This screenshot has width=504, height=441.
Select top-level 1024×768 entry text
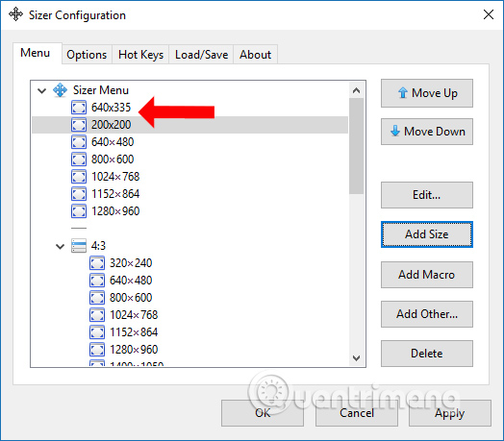tap(115, 177)
